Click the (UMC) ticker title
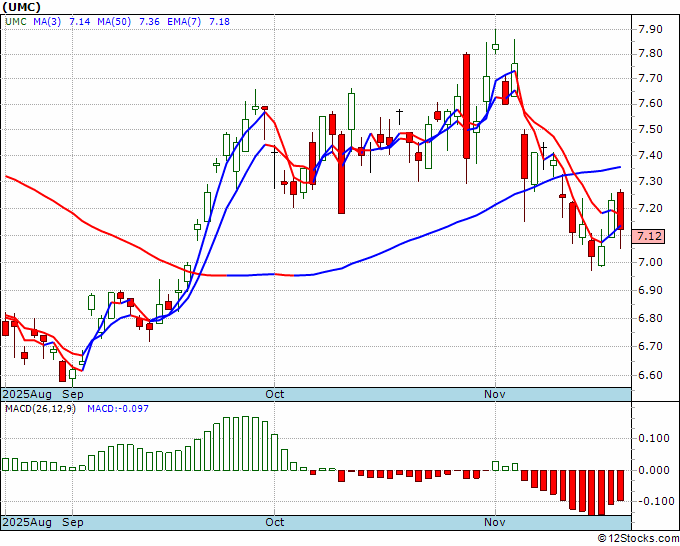Image resolution: width=680 pixels, height=546 pixels. tap(21, 7)
